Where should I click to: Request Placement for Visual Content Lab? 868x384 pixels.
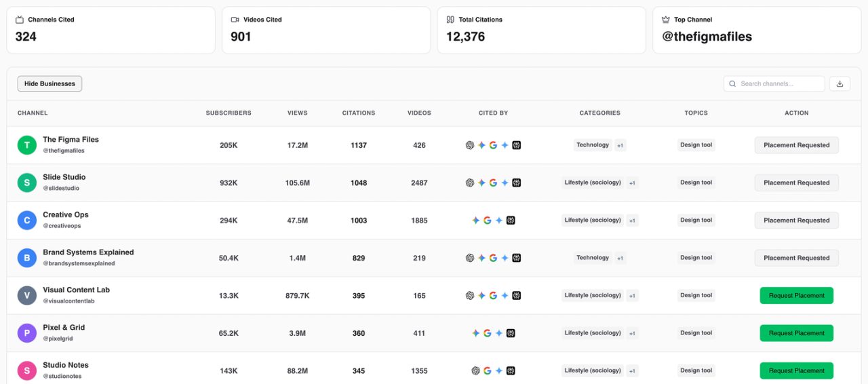797,295
